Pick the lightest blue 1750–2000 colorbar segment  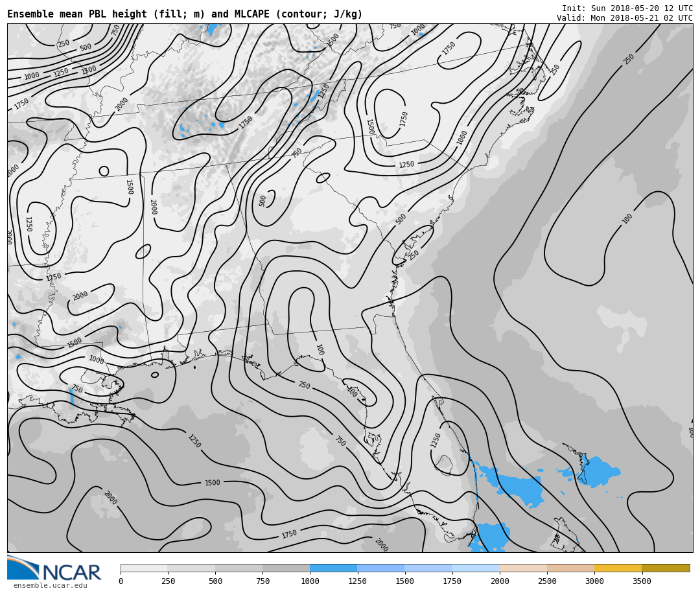(476, 568)
